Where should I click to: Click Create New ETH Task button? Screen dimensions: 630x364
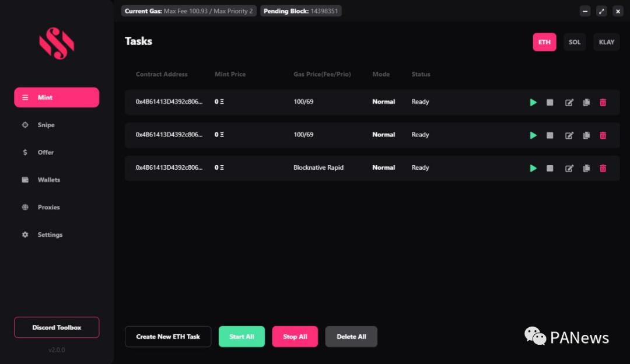tap(168, 337)
